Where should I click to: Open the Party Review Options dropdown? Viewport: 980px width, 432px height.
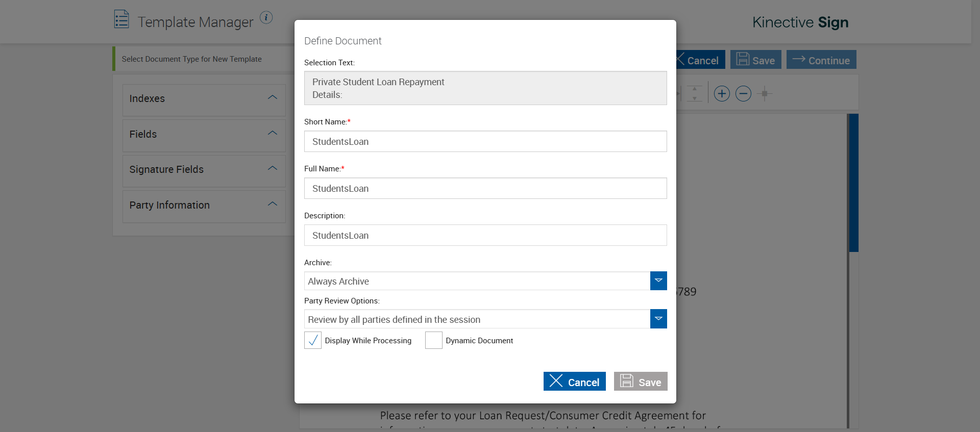tap(658, 319)
